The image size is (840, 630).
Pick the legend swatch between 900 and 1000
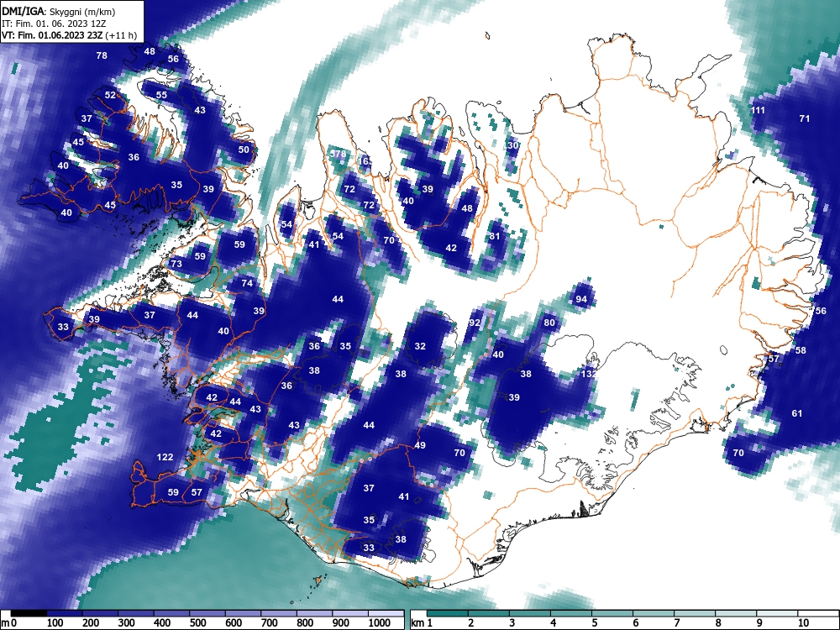[x=350, y=613]
